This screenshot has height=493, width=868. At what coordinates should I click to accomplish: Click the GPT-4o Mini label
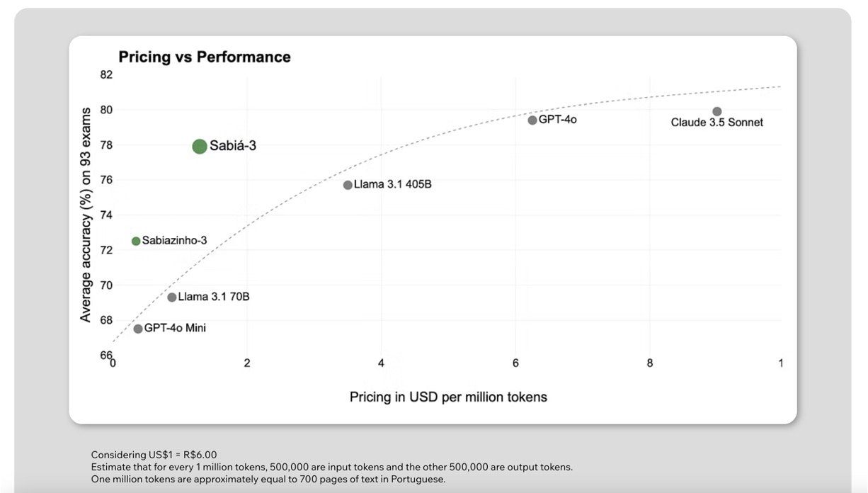click(176, 329)
